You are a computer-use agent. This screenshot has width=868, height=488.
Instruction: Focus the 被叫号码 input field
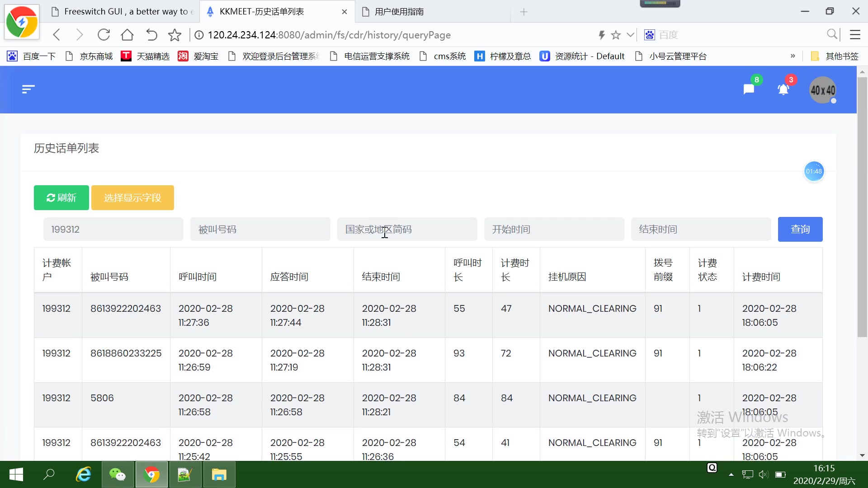pos(260,230)
